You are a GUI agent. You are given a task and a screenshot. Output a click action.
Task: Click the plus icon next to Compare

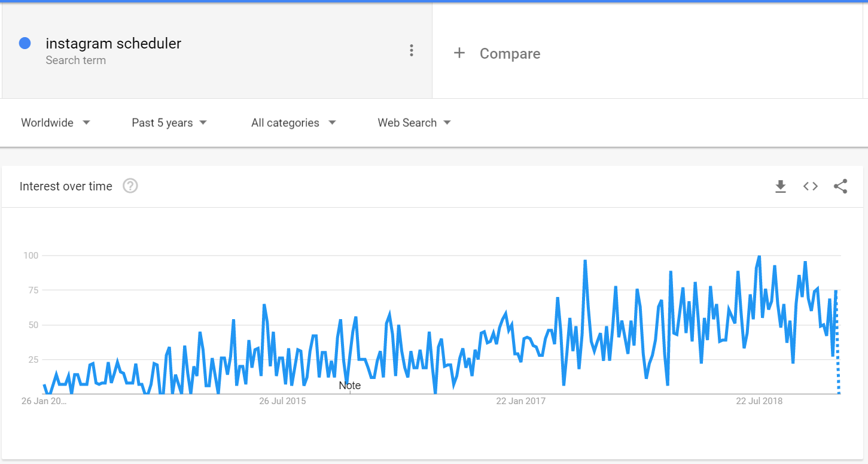[459, 53]
